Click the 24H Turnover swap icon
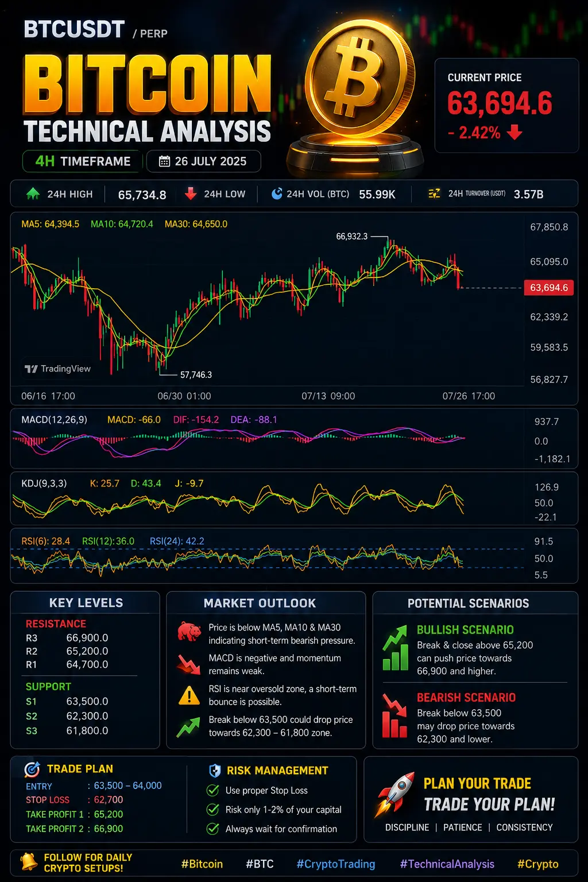Image resolution: width=588 pixels, height=882 pixels. click(x=434, y=194)
